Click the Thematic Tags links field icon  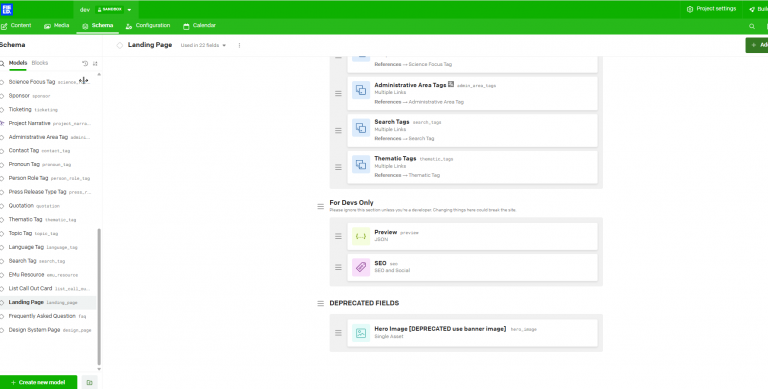click(361, 165)
